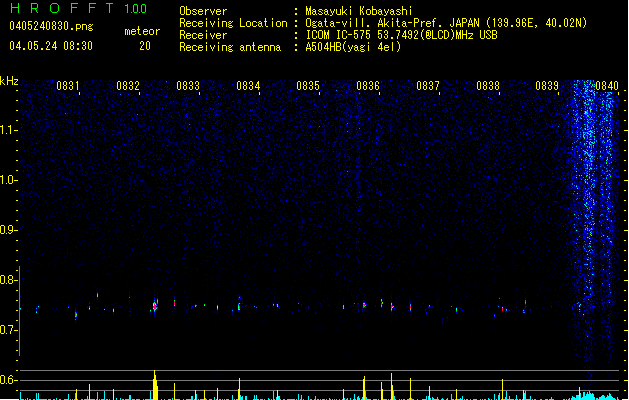Click the Receiving antenna label

pos(230,47)
